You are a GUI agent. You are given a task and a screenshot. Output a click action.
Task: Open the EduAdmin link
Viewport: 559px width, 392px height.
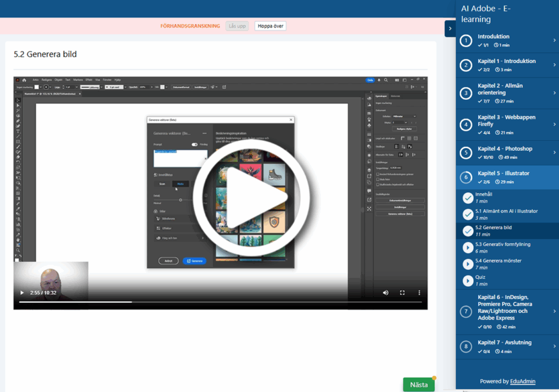tap(522, 381)
